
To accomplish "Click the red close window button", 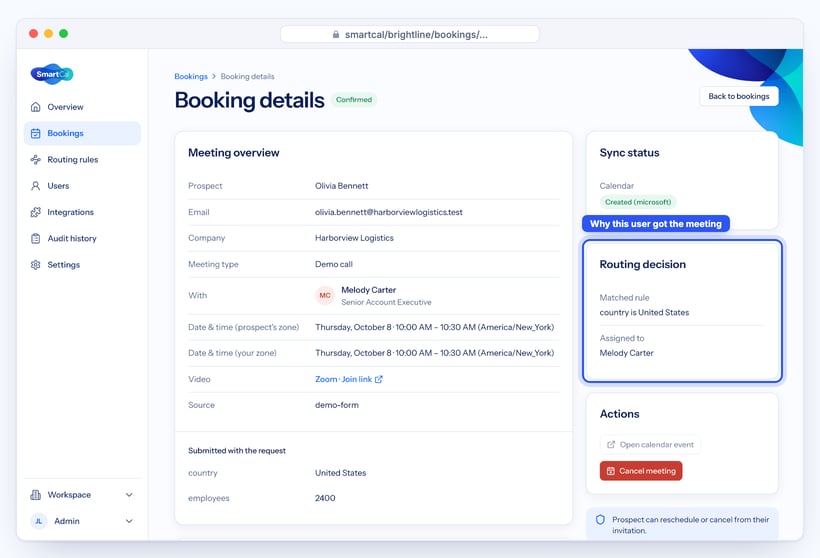I will tap(33, 33).
